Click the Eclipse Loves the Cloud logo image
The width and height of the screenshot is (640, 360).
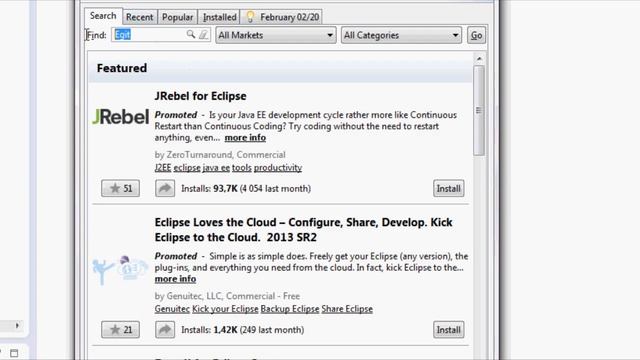pos(120,269)
